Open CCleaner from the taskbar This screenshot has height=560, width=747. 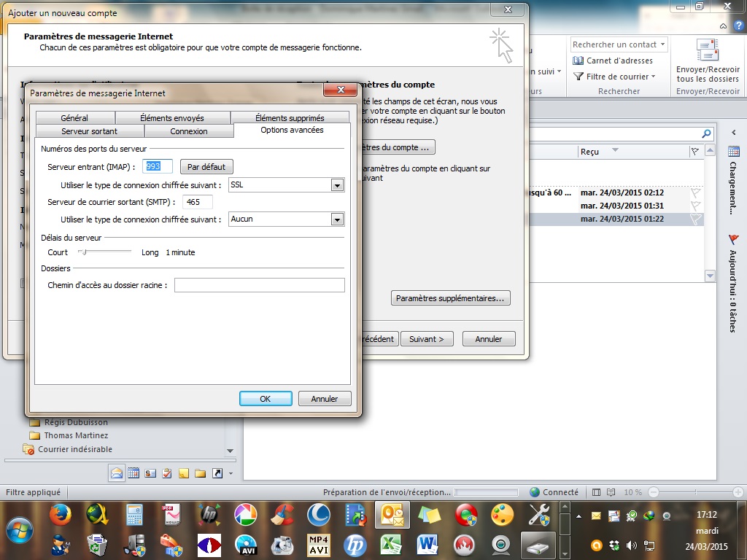coord(282,515)
